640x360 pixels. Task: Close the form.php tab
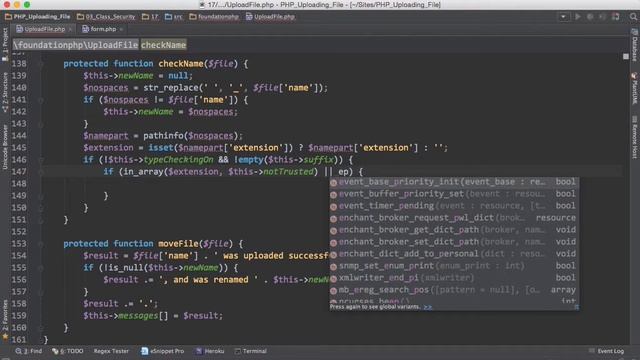point(121,29)
